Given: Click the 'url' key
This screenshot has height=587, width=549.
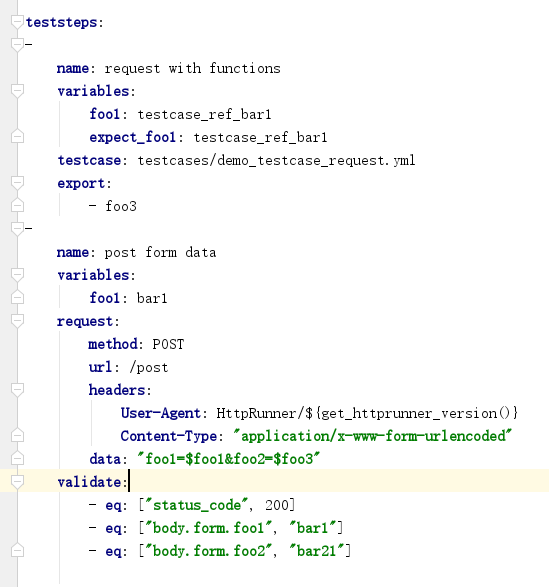Looking at the screenshot, I should coord(100,367).
